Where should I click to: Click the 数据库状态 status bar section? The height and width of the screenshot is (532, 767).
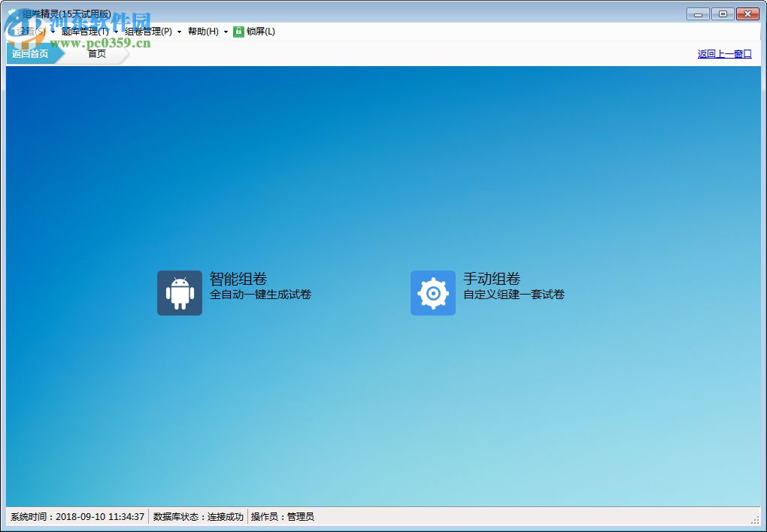[197, 517]
